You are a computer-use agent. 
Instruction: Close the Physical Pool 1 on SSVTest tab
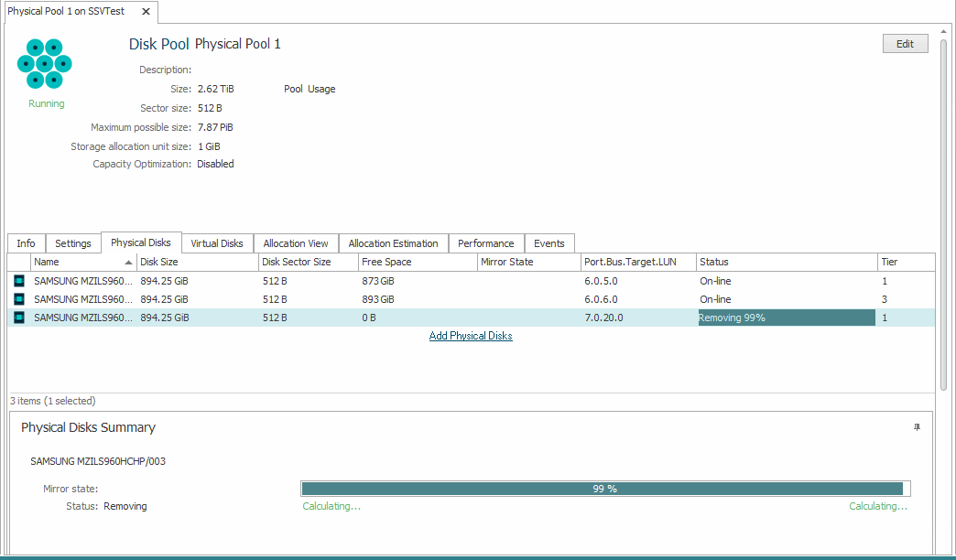pyautogui.click(x=144, y=12)
